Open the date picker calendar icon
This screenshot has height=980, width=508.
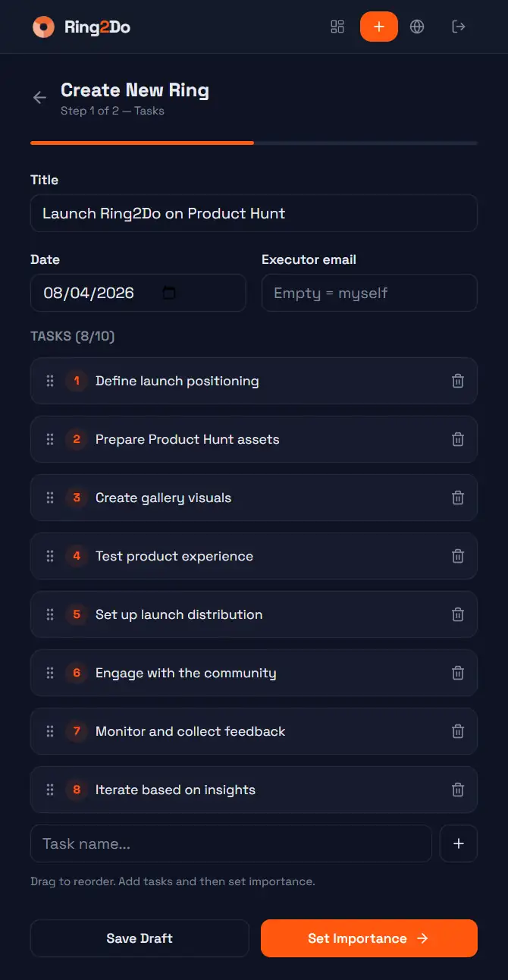(169, 293)
